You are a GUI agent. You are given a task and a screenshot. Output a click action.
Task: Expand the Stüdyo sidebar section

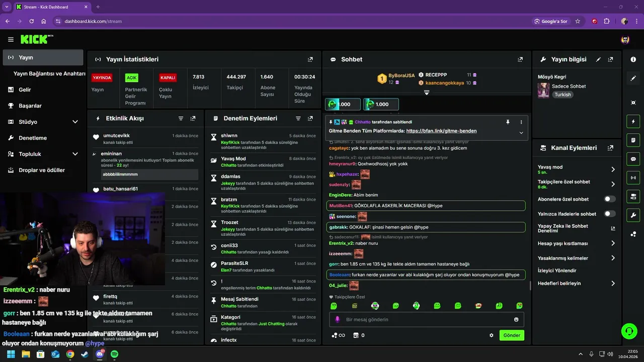[x=75, y=122]
